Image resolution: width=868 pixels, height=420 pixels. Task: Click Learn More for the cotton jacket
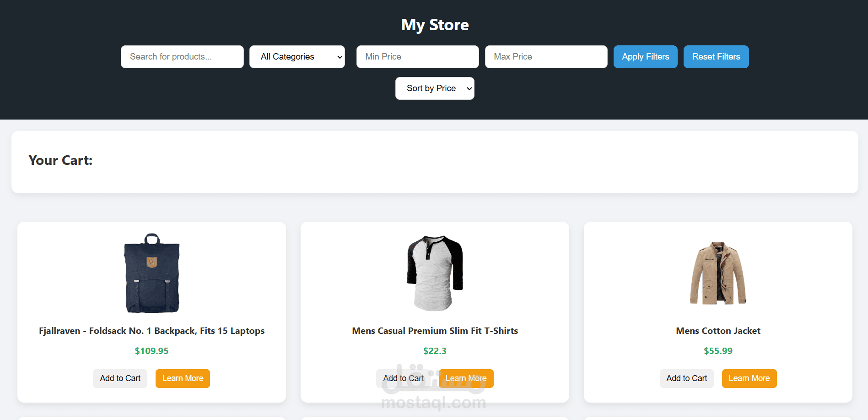749,378
